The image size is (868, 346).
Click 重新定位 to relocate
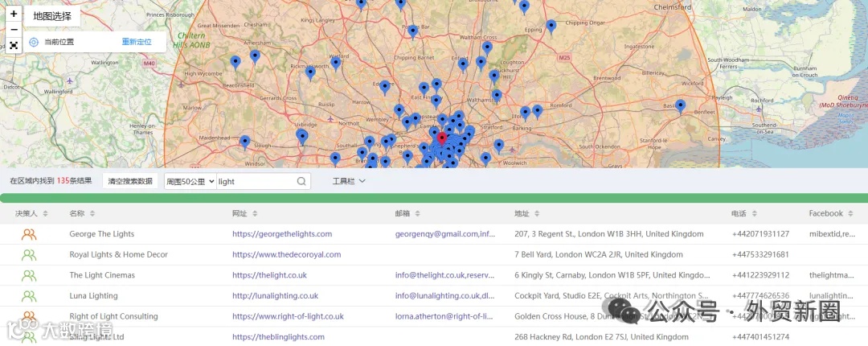pyautogui.click(x=137, y=42)
